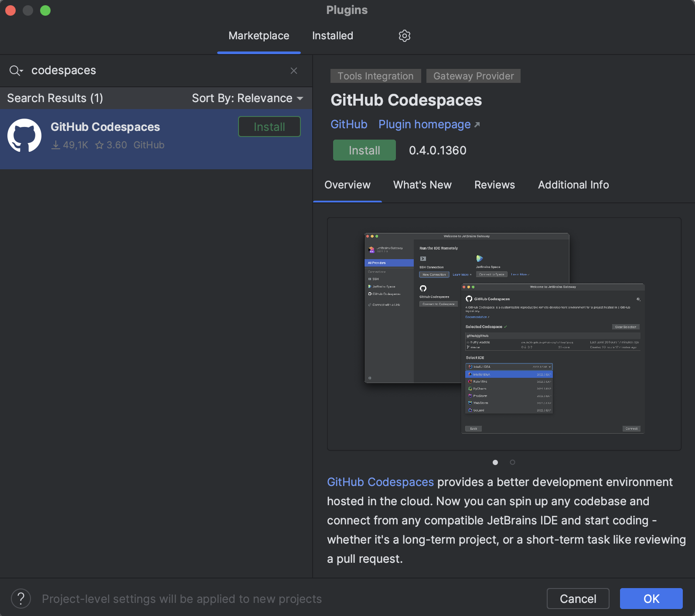Click the GitHub Codespaces octocat logo
Viewport: 695px width, 616px height.
(x=24, y=136)
